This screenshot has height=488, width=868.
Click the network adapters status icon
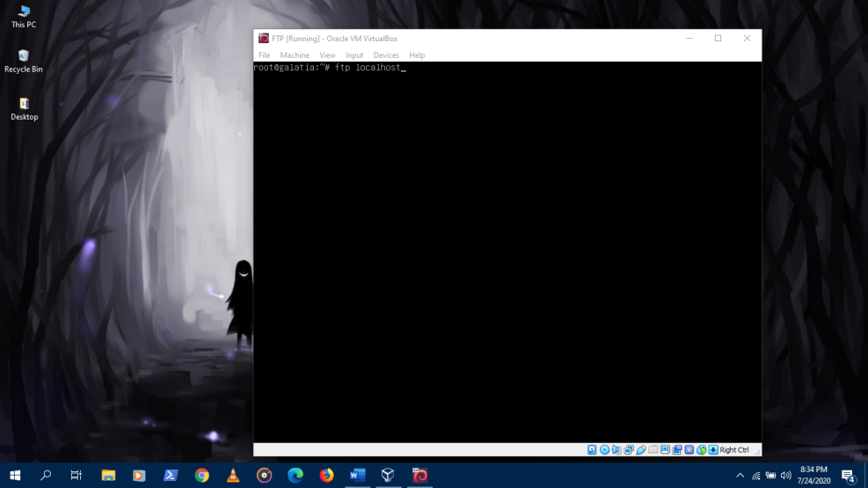click(630, 450)
